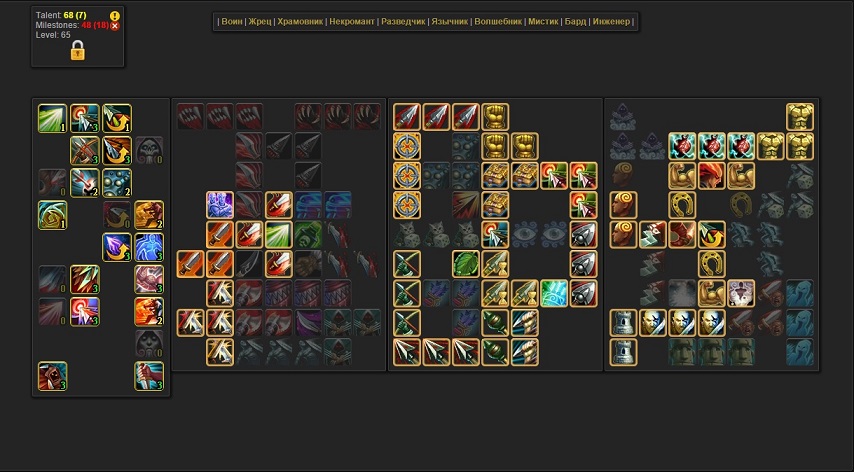The height and width of the screenshot is (472, 854).
Task: Click the red X beside Milestones
Action: pyautogui.click(x=114, y=26)
